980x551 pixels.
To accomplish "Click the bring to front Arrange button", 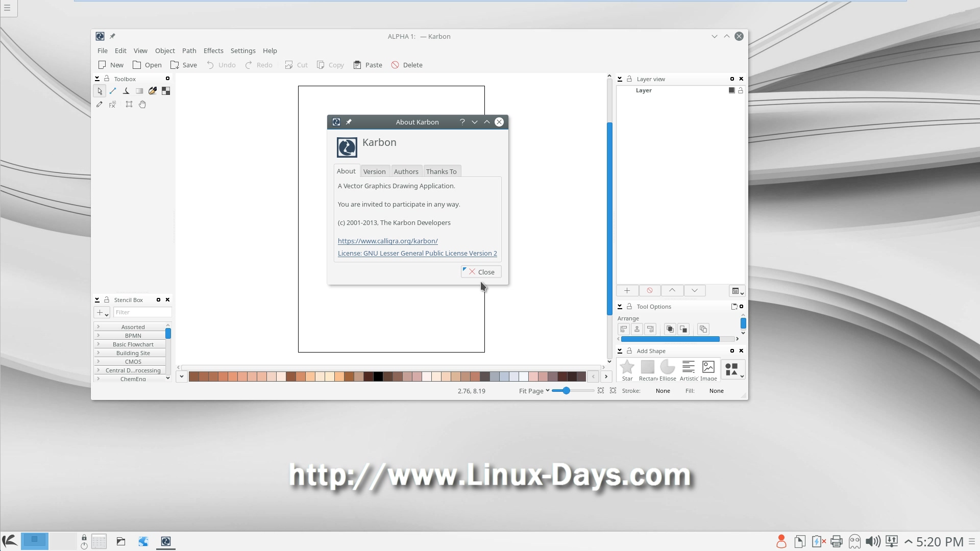I will click(670, 329).
